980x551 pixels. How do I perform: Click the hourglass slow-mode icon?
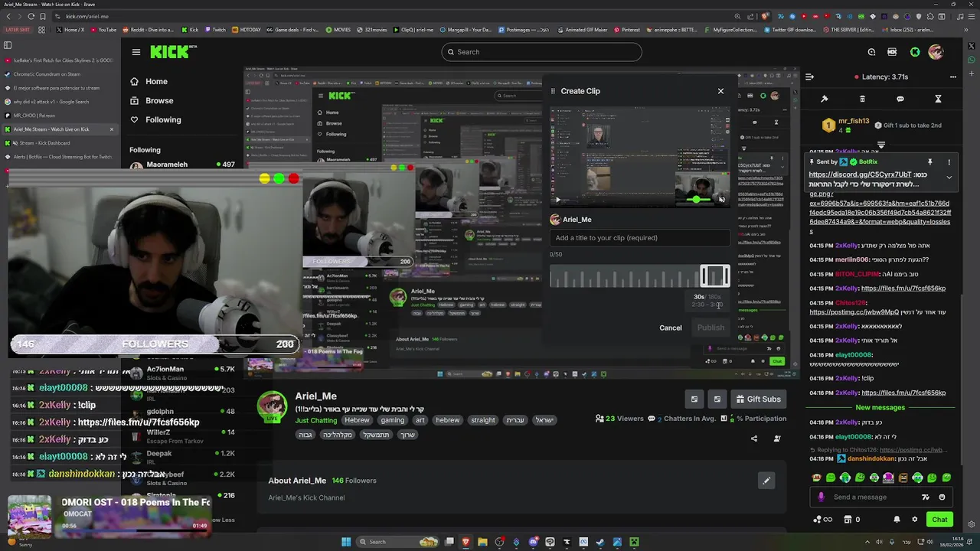[938, 99]
